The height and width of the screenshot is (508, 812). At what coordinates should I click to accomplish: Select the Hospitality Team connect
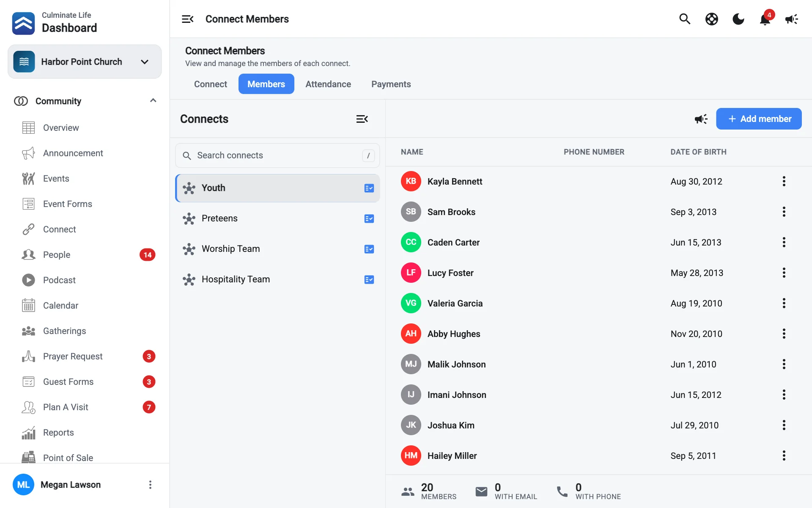coord(277,279)
